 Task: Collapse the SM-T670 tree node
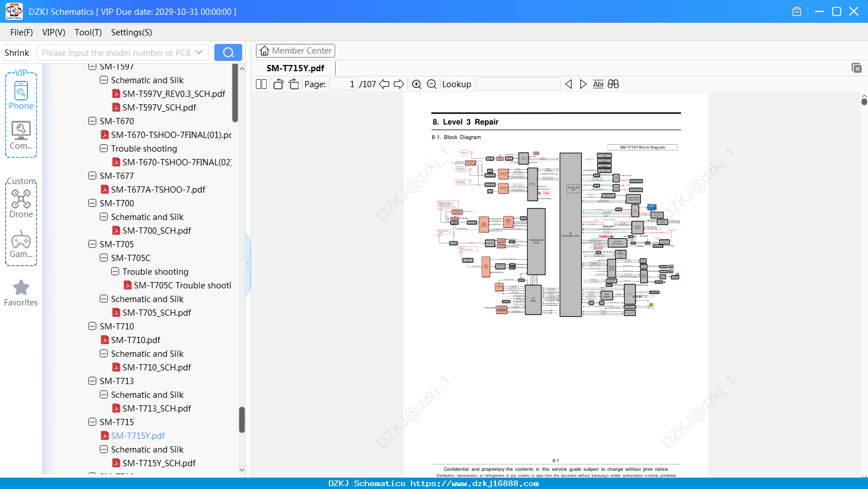point(92,121)
